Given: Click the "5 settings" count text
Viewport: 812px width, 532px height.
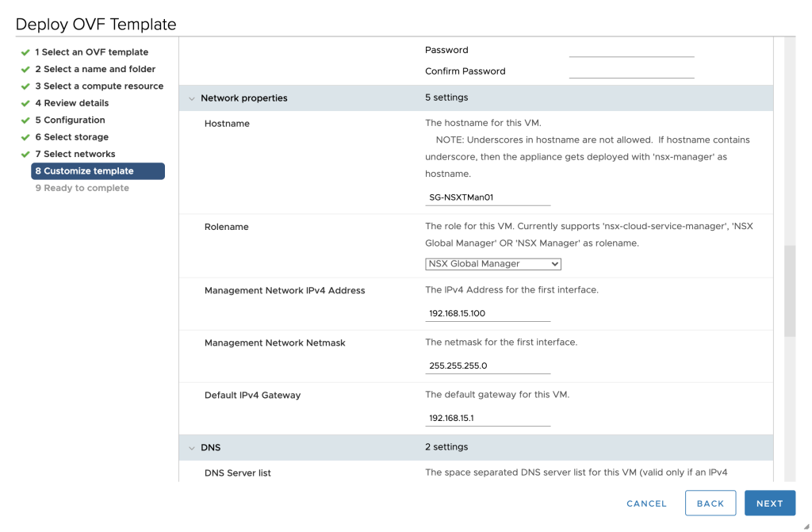Looking at the screenshot, I should [x=446, y=98].
